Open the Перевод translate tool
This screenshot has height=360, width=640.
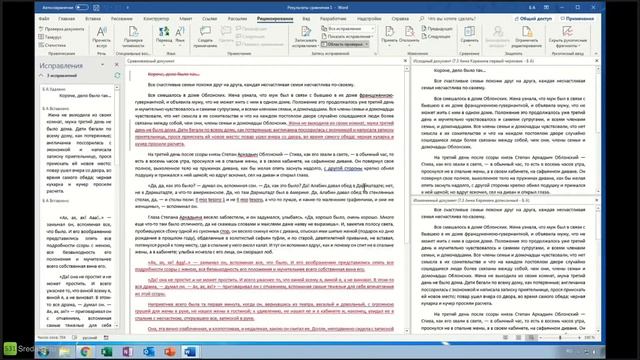tap(164, 36)
